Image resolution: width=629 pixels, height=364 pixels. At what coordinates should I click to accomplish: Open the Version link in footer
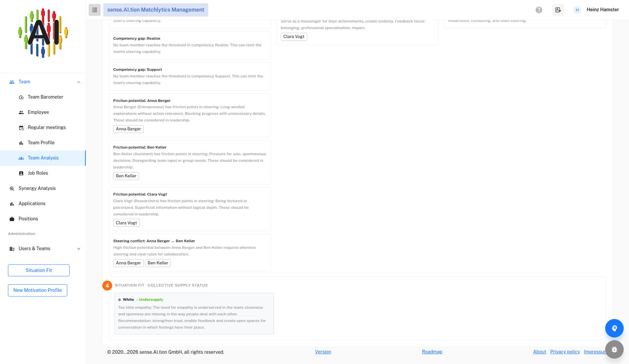(323, 352)
